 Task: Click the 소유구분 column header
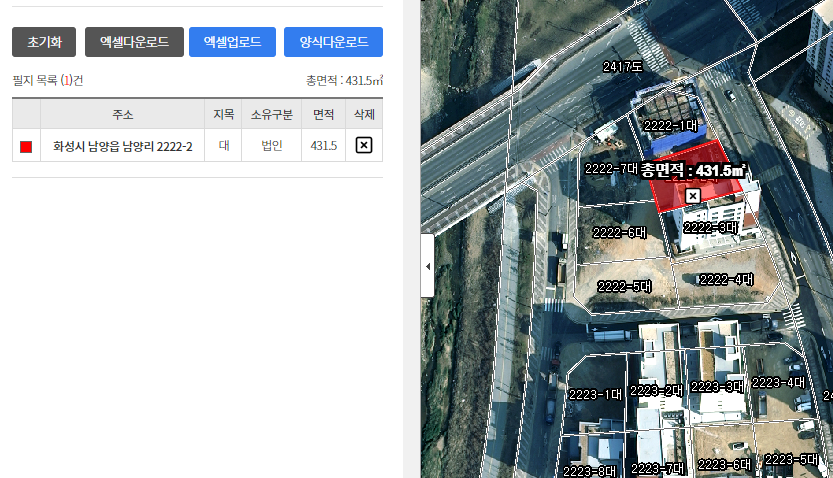(x=271, y=114)
